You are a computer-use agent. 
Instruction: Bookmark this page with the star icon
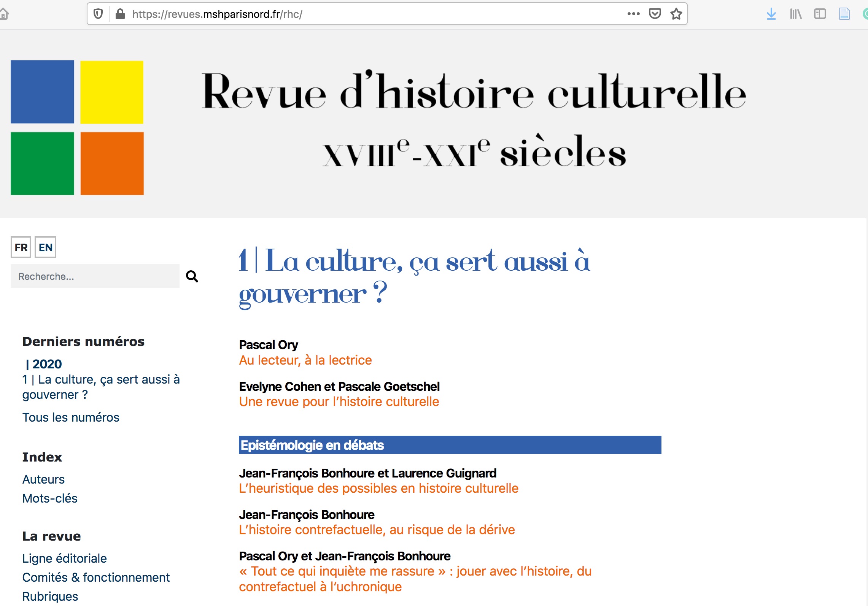point(676,14)
